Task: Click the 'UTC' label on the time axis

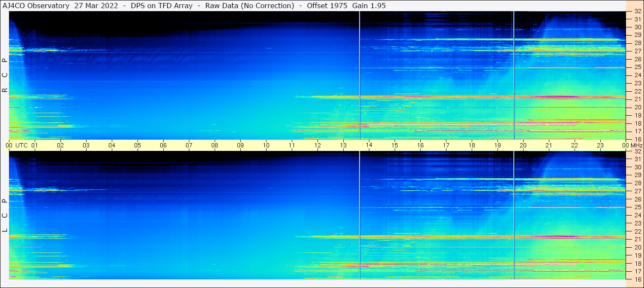Action: point(22,145)
